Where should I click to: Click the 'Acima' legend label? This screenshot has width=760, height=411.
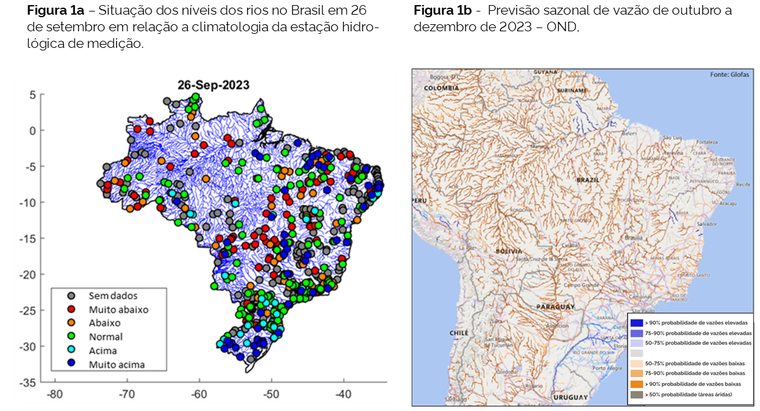point(103,350)
